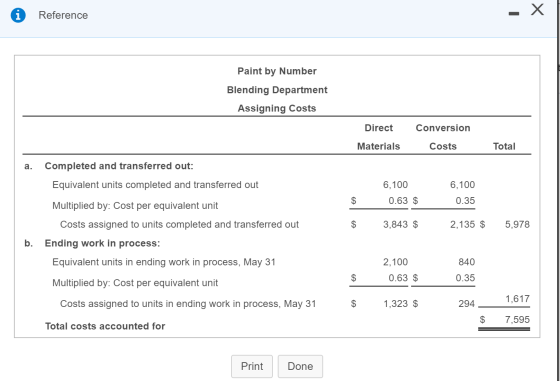Click Costs assigned to units in ending work in process

point(188,304)
